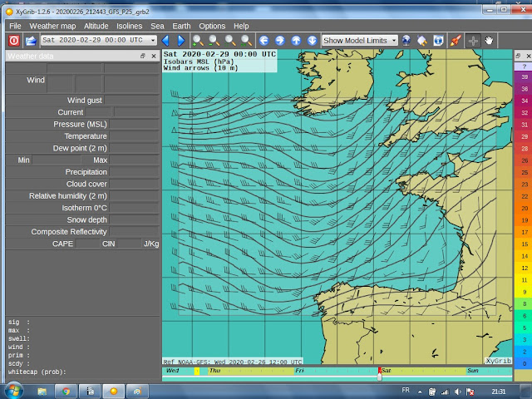532x399 pixels.
Task: Open Chrome from the Windows taskbar
Action: pos(66,390)
